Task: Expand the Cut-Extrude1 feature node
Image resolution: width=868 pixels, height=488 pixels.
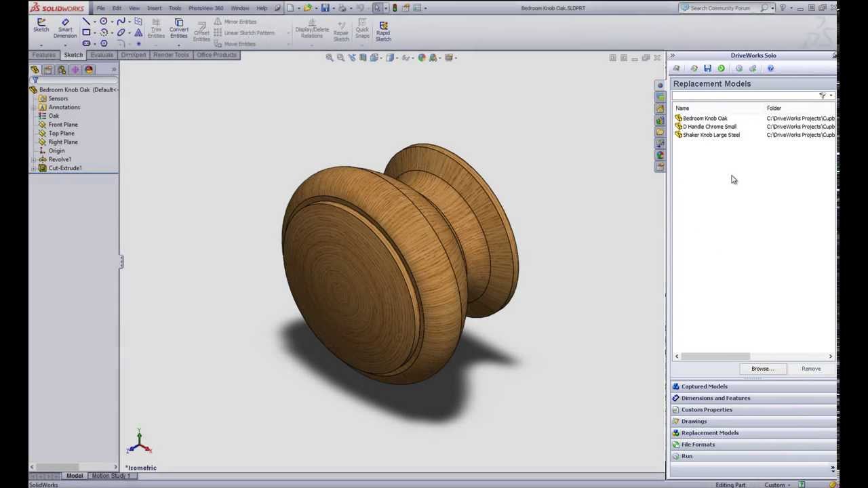Action: [x=33, y=168]
